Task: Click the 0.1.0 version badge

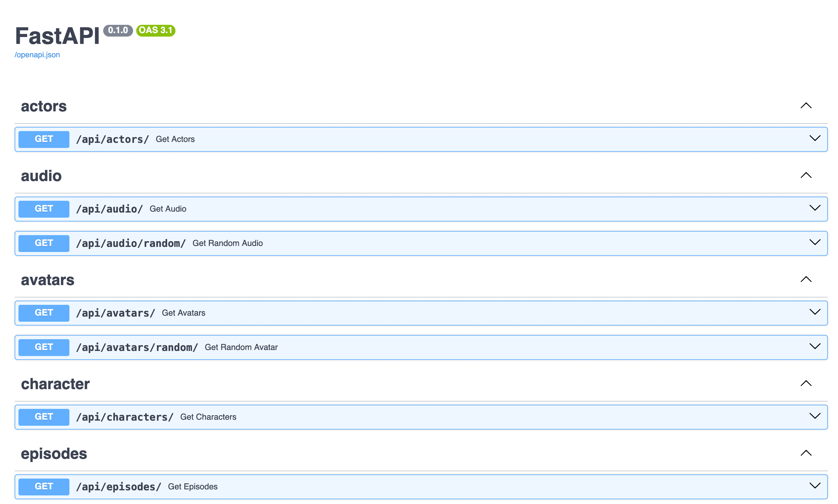Action: tap(118, 31)
